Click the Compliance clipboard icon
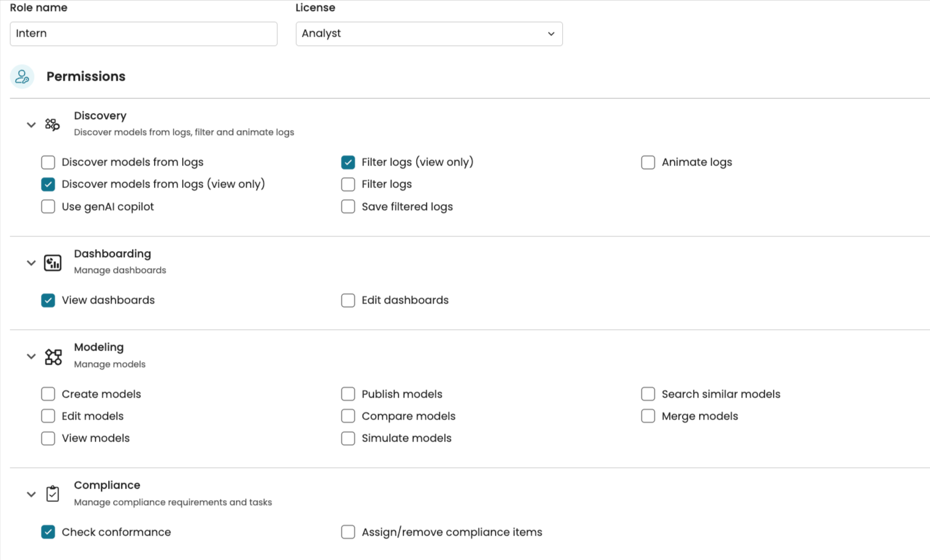This screenshot has height=560, width=930. coord(53,493)
